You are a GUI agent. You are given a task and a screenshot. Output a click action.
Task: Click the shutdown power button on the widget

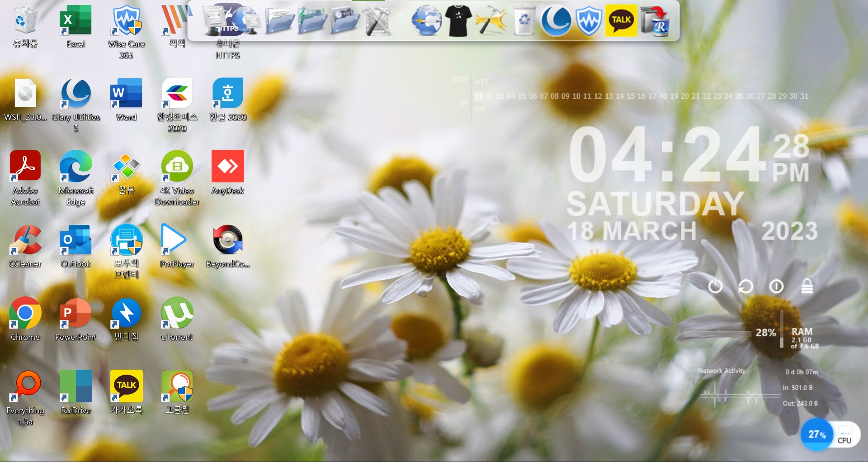(x=715, y=286)
